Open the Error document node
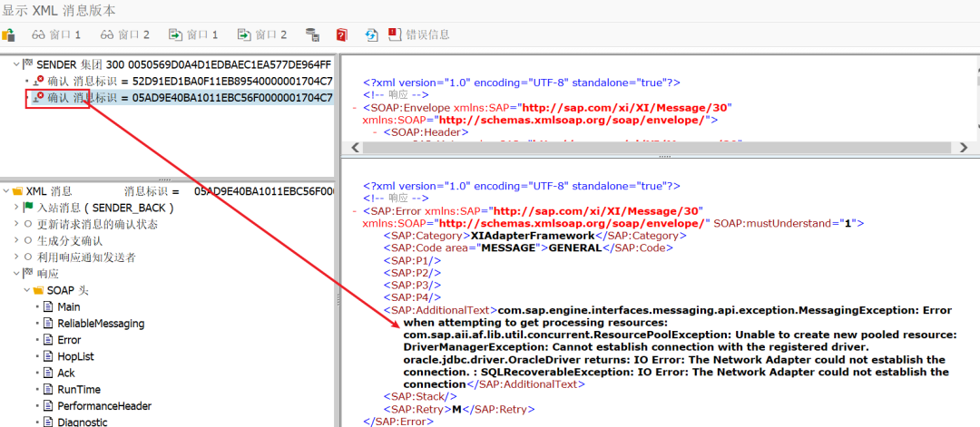 [x=69, y=340]
